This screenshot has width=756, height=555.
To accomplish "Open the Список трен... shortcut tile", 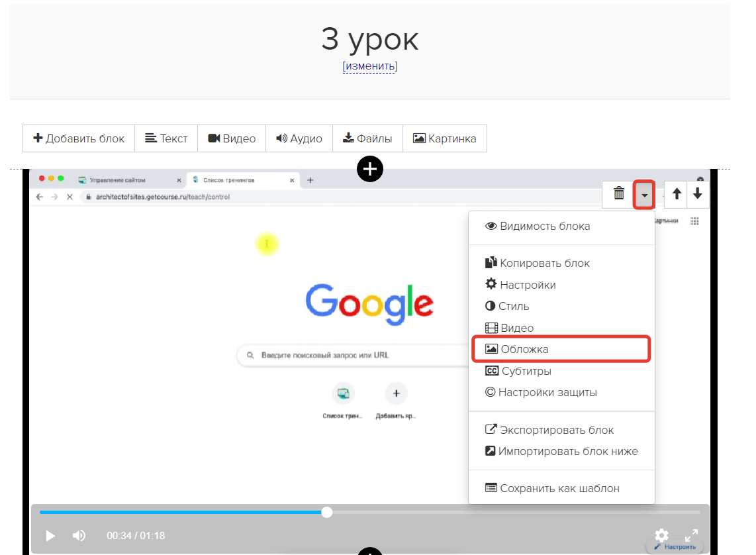I will coord(343,401).
